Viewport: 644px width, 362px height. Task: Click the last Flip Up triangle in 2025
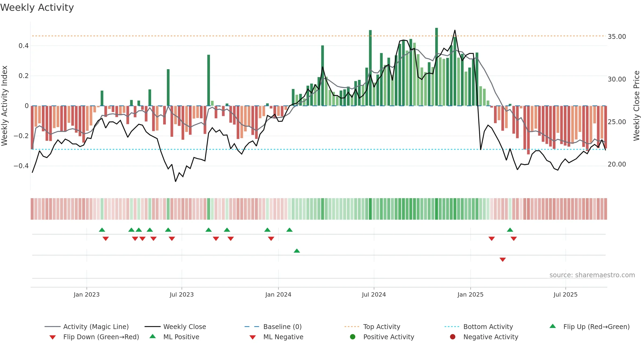click(x=510, y=230)
